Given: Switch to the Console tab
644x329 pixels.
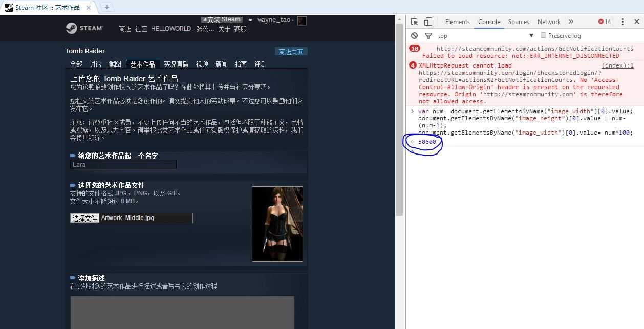Looking at the screenshot, I should [x=489, y=21].
